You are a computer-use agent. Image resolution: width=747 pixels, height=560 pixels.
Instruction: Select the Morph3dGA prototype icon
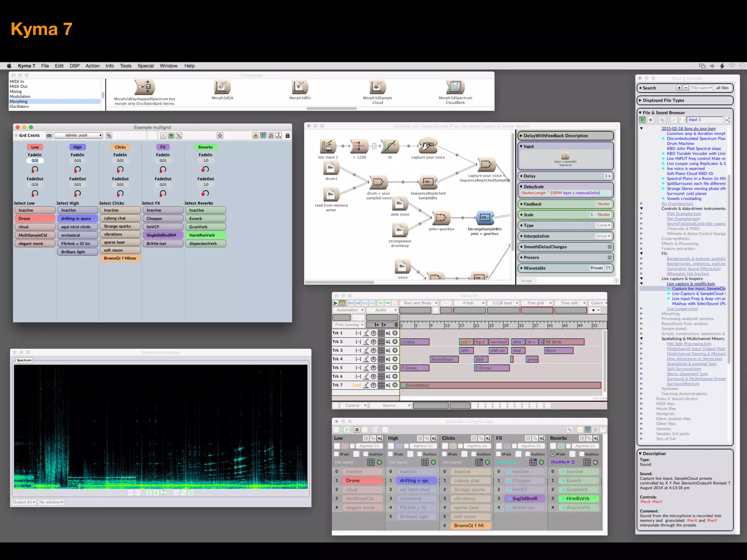pyautogui.click(x=222, y=87)
